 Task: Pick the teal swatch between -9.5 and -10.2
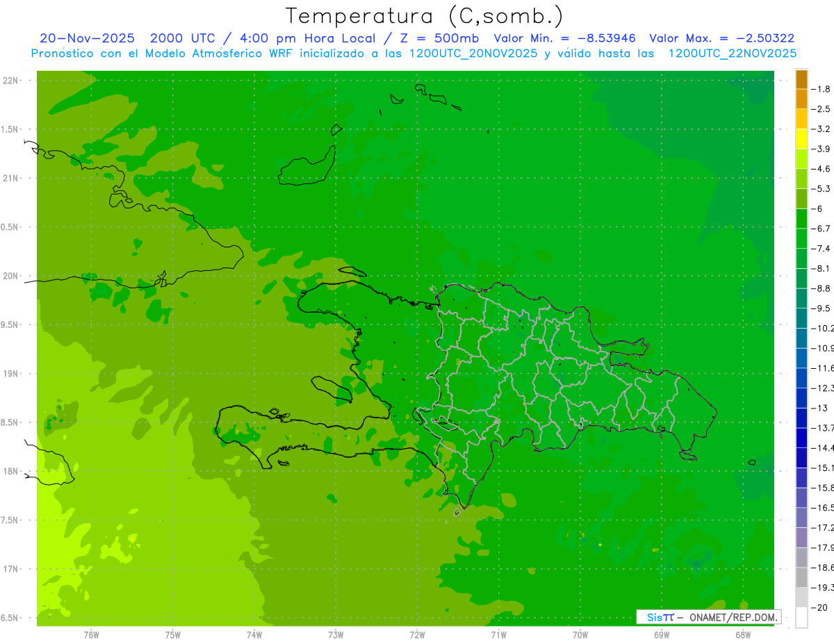801,318
